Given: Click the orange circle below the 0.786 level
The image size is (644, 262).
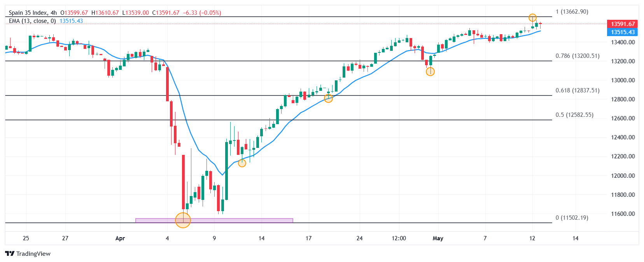Looking at the screenshot, I should point(430,71).
